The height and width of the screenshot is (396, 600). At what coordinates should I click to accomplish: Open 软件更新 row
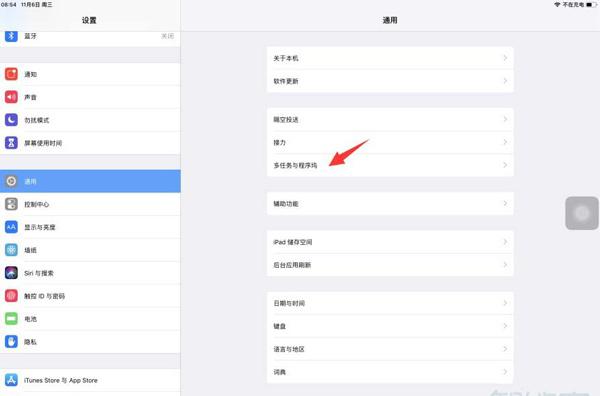tap(390, 81)
